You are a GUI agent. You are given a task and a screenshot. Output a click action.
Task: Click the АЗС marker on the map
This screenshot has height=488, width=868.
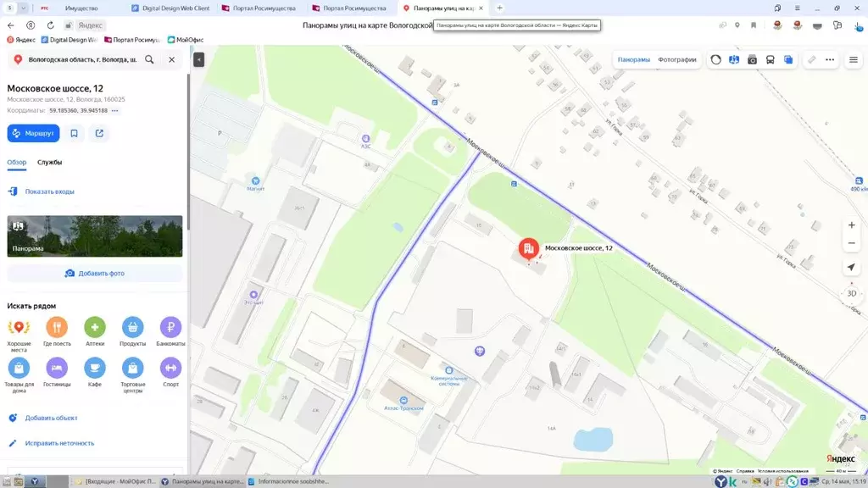coord(365,139)
